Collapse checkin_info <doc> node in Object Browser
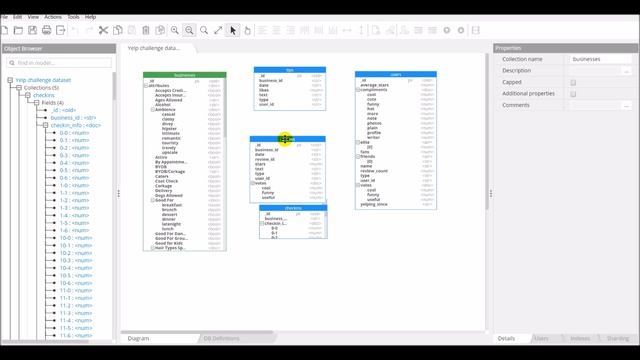The height and width of the screenshot is (360, 640). 45,125
